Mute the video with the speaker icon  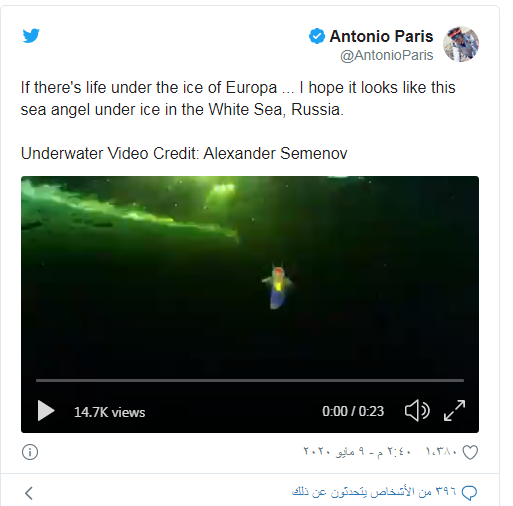point(417,411)
